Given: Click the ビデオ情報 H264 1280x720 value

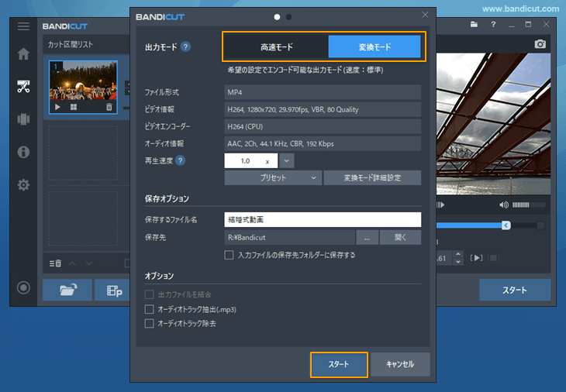Looking at the screenshot, I should 323,109.
